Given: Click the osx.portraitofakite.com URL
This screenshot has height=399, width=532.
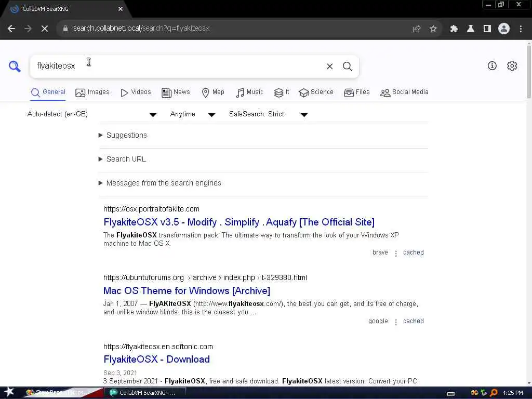Looking at the screenshot, I should tap(151, 209).
